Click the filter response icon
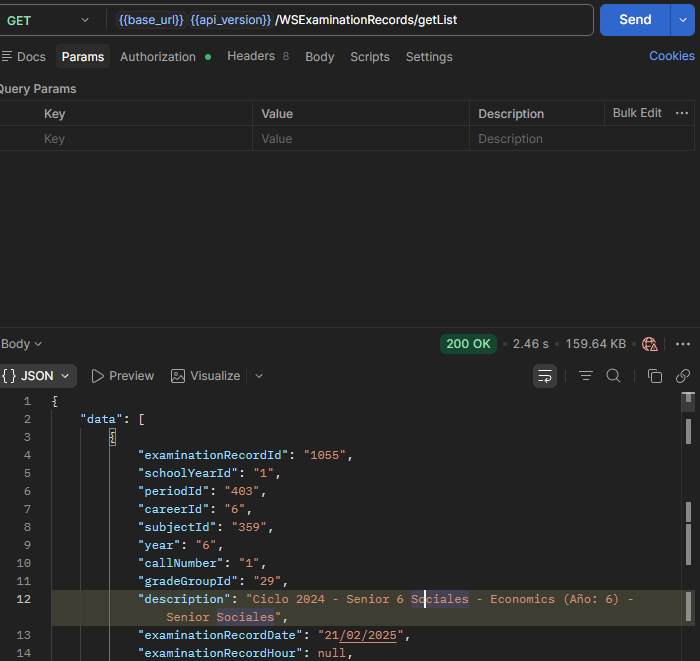The width and height of the screenshot is (700, 661). 586,376
